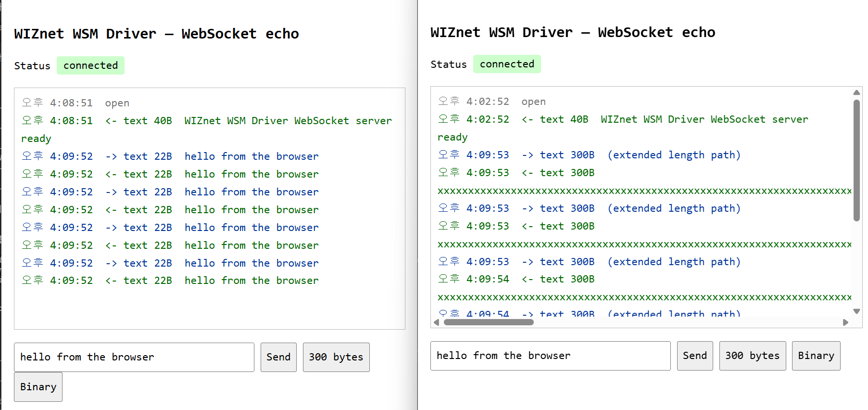Click the vertical scrollbar thumb in the right log

click(x=856, y=160)
